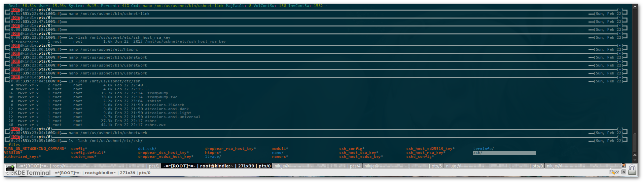Select the 'authorized_keys*' completion entry

[22, 157]
